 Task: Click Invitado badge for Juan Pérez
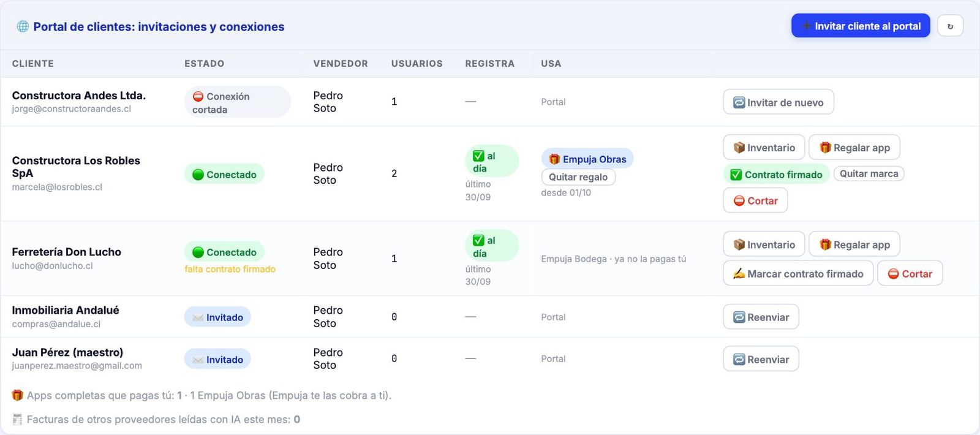[217, 359]
